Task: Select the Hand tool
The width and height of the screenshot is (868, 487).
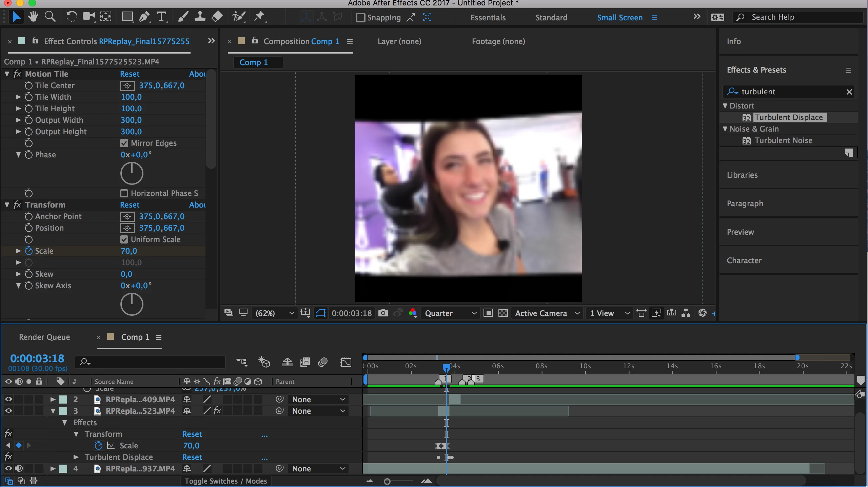Action: (x=33, y=17)
